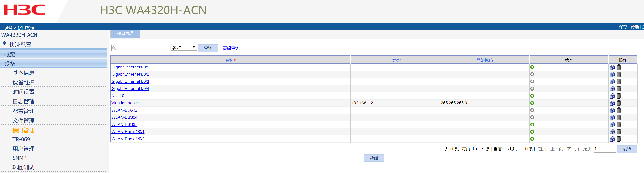Image resolution: width=644 pixels, height=173 pixels.
Task: Open TR-069 in the sidebar
Action: click(x=21, y=139)
